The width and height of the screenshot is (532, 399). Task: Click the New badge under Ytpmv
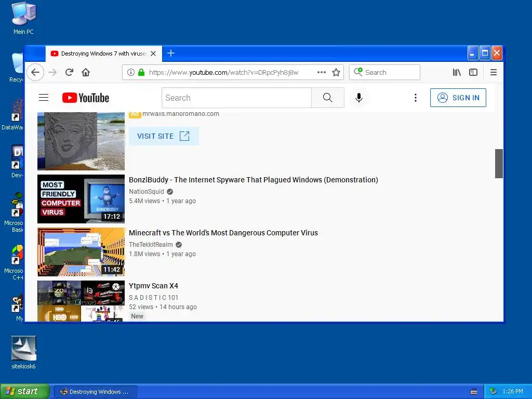click(137, 316)
